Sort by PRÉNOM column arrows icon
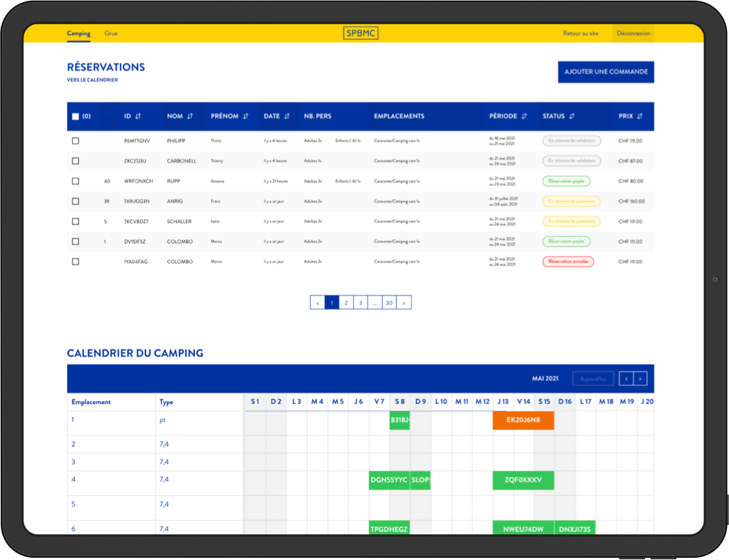This screenshot has height=560, width=729. click(245, 116)
